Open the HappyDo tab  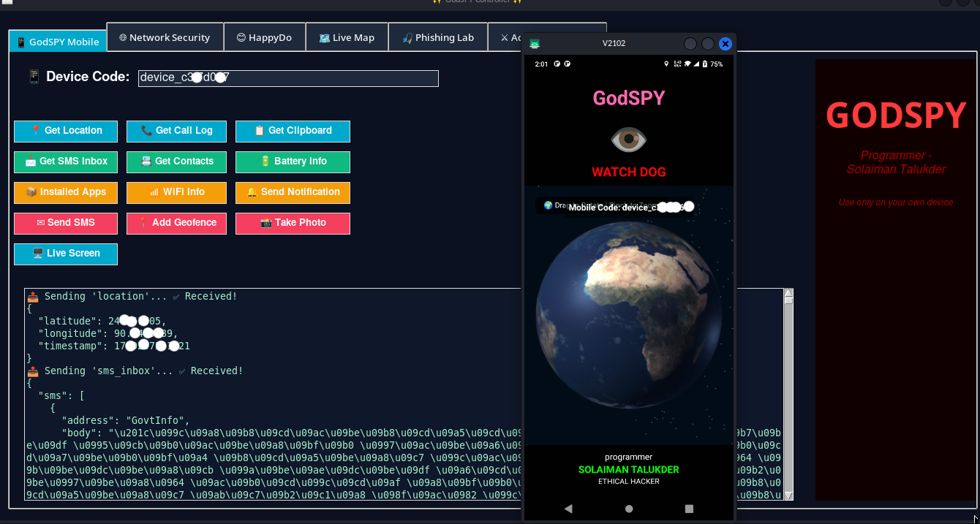click(x=263, y=37)
